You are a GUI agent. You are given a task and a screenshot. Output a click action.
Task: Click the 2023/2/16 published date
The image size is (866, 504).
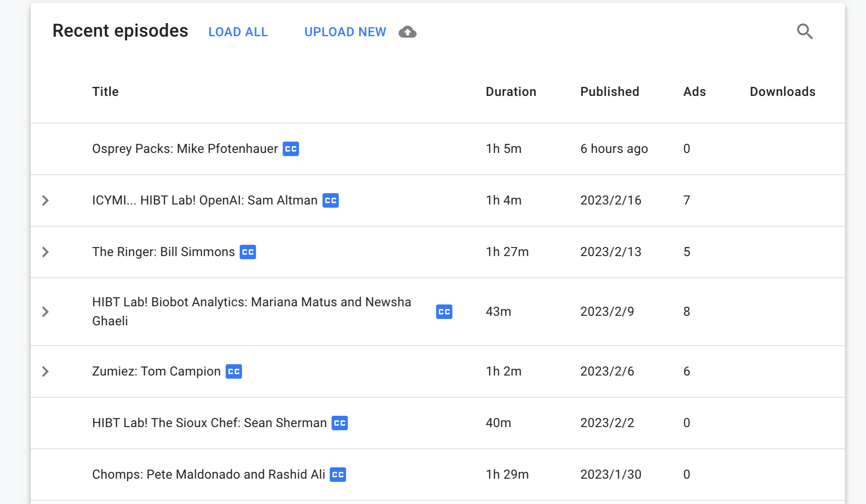[x=611, y=200]
